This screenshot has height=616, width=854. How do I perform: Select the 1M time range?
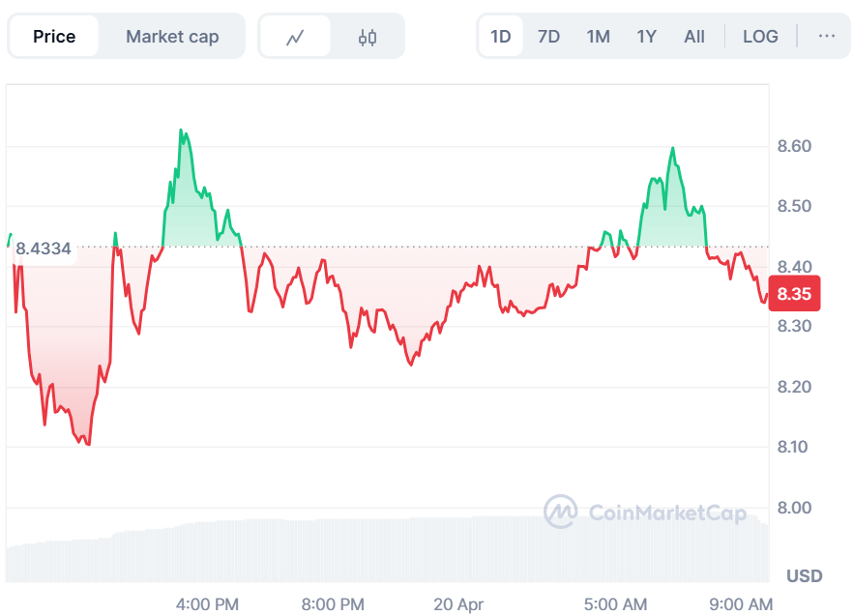[598, 37]
